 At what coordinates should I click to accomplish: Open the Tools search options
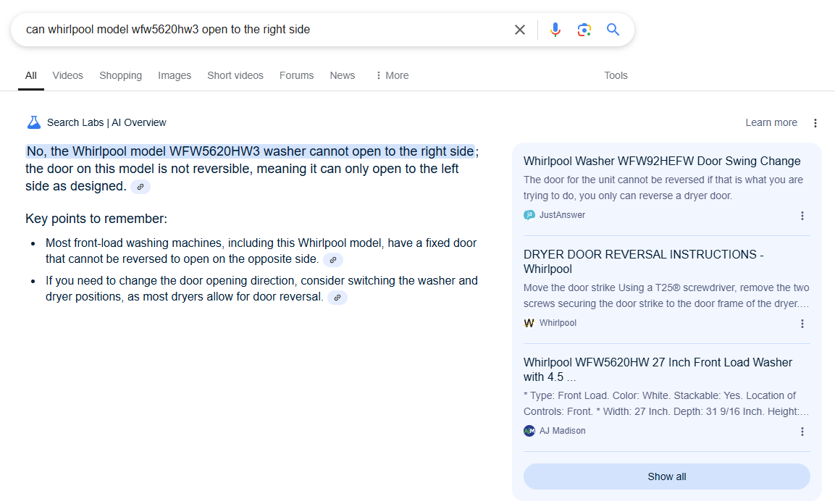coord(616,75)
